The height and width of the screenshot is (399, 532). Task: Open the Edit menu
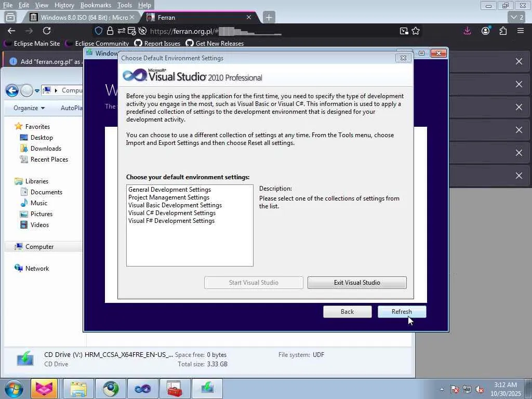(x=23, y=5)
